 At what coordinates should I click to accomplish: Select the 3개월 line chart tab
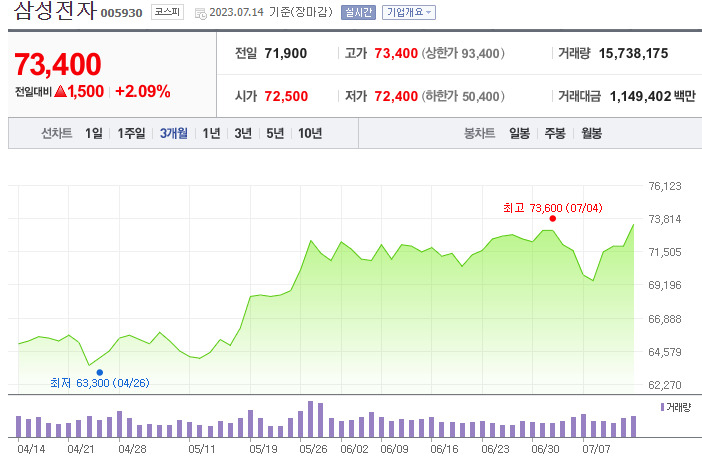click(174, 133)
